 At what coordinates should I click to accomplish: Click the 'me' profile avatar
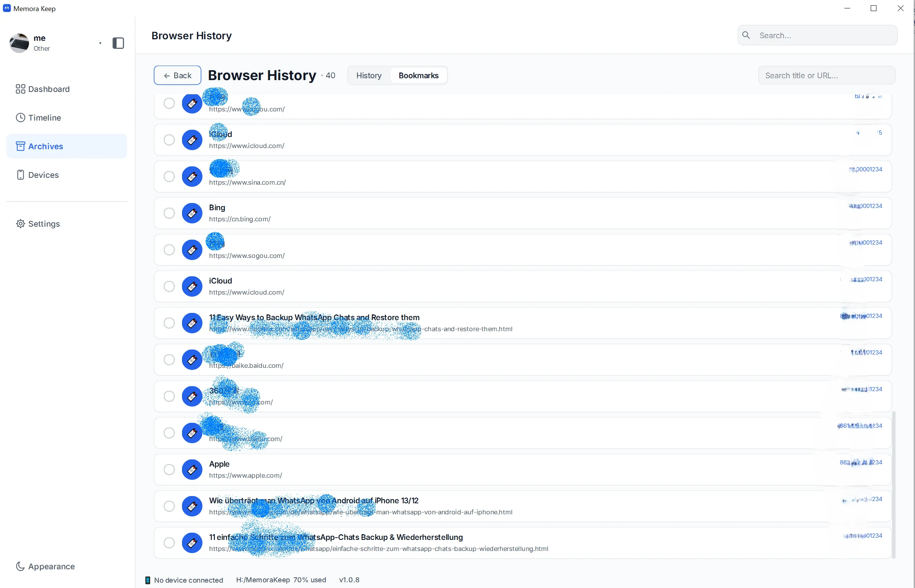click(19, 43)
